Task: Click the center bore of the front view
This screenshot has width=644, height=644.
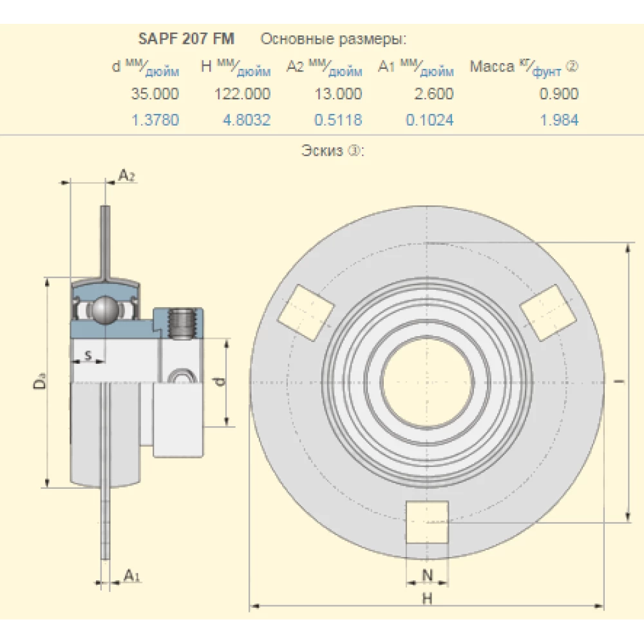Action: [x=426, y=383]
